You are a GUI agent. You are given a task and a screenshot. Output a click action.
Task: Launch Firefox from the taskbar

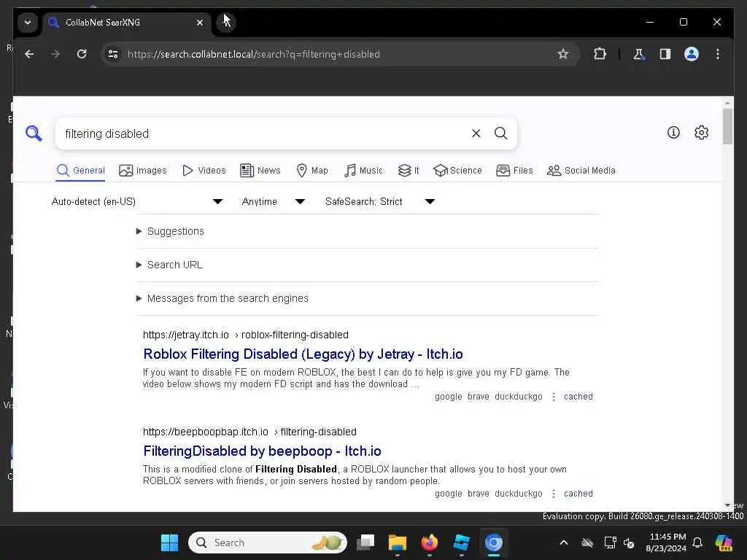[x=430, y=542]
